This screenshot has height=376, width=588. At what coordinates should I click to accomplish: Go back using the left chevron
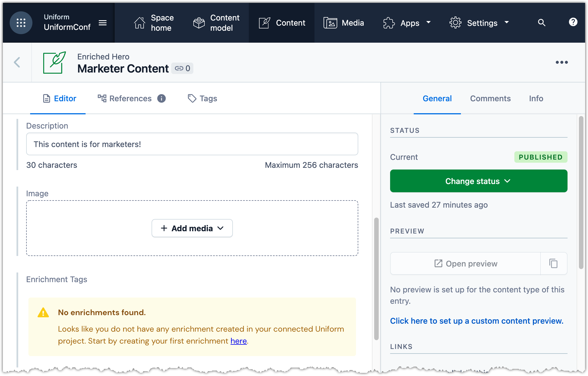tap(17, 62)
